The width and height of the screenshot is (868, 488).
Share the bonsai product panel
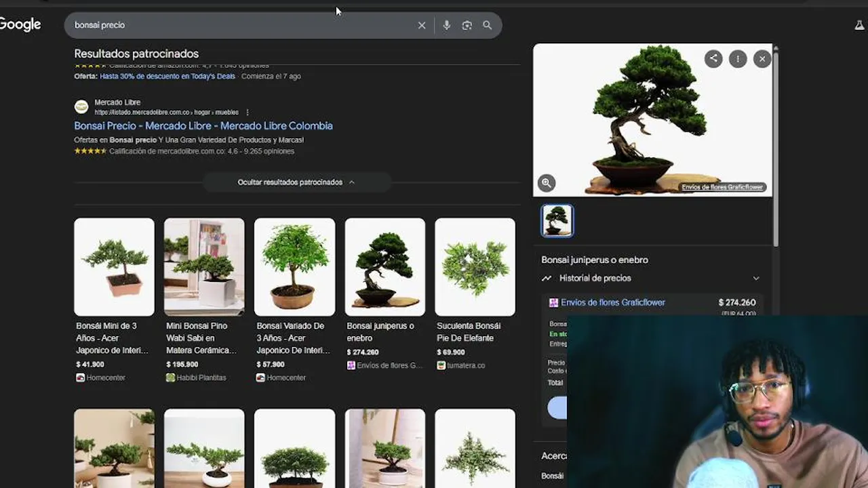point(713,58)
